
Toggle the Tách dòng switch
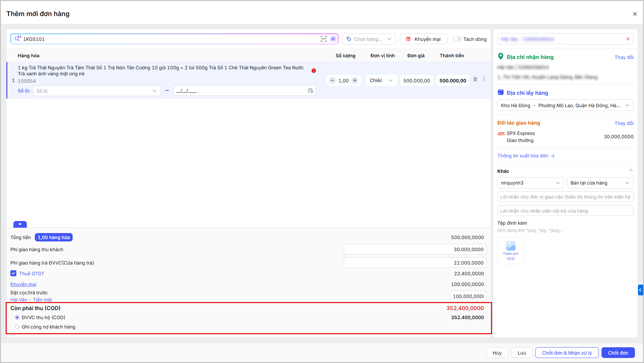click(457, 39)
